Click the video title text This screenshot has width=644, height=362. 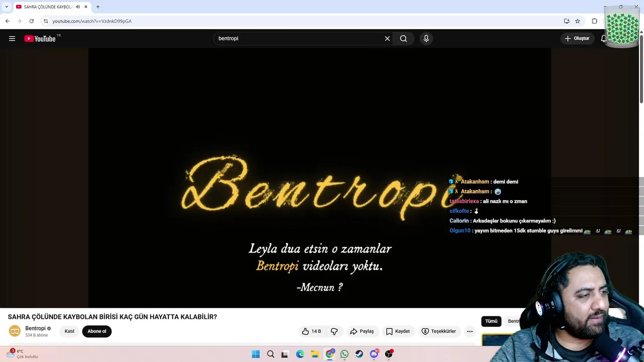112,317
